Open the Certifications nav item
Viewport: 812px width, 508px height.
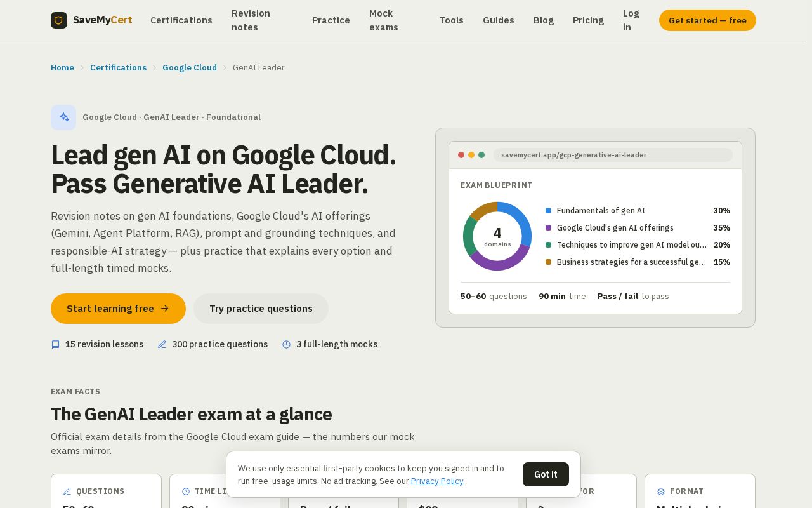pos(181,20)
